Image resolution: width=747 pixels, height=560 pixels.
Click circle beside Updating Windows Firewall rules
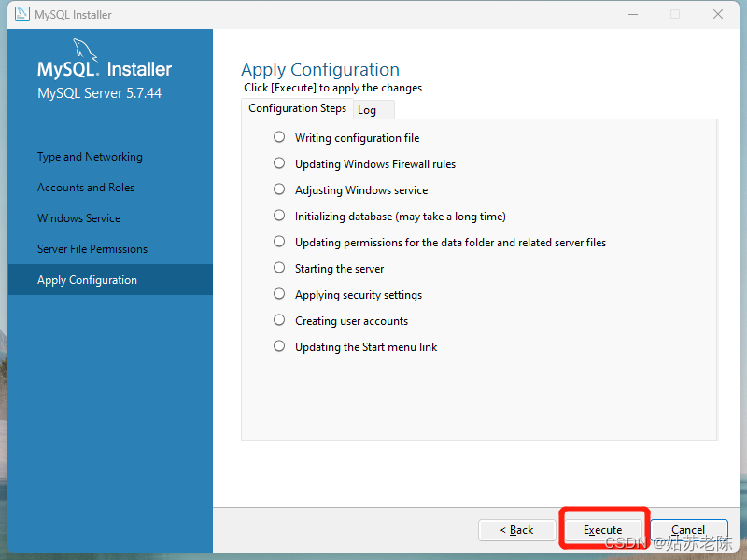[x=279, y=163]
